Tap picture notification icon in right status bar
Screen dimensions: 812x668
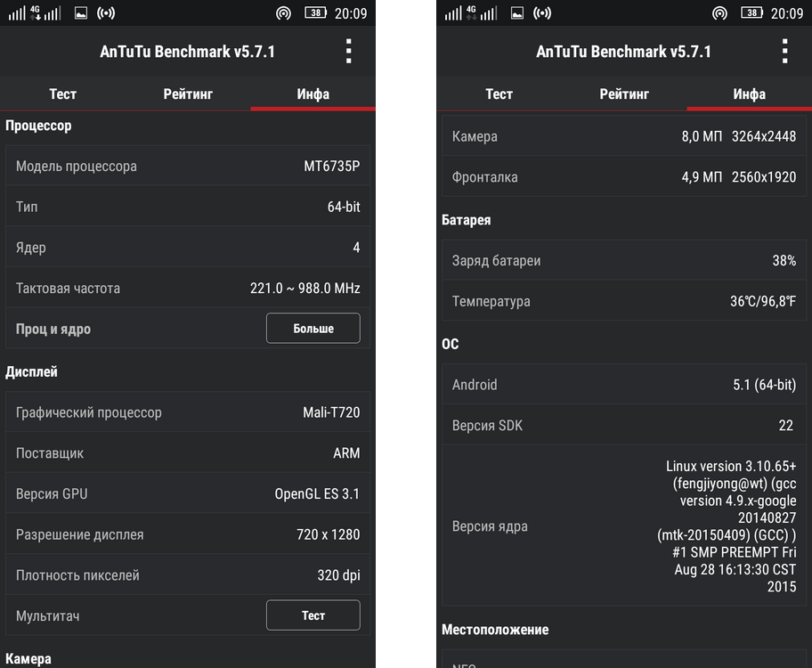(516, 13)
